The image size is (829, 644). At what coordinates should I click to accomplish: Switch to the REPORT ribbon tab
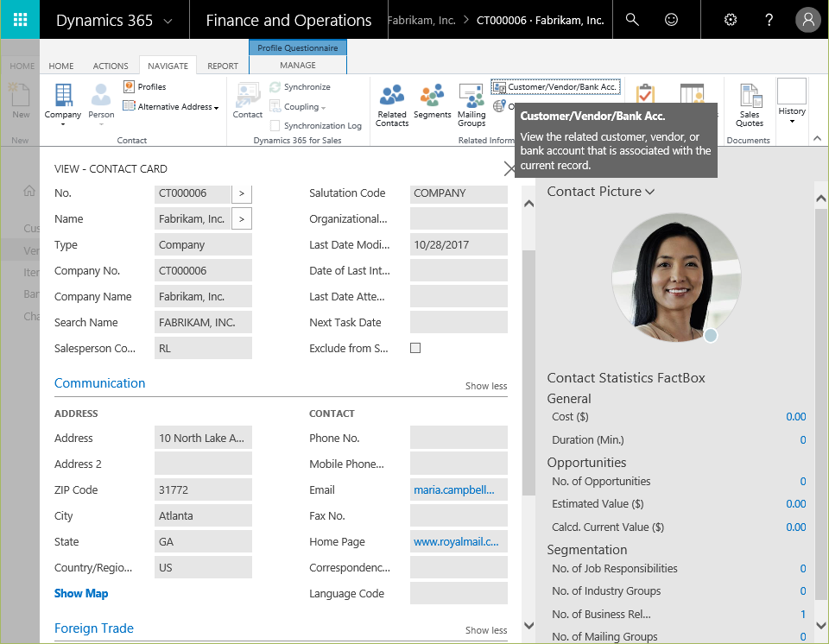coord(223,66)
